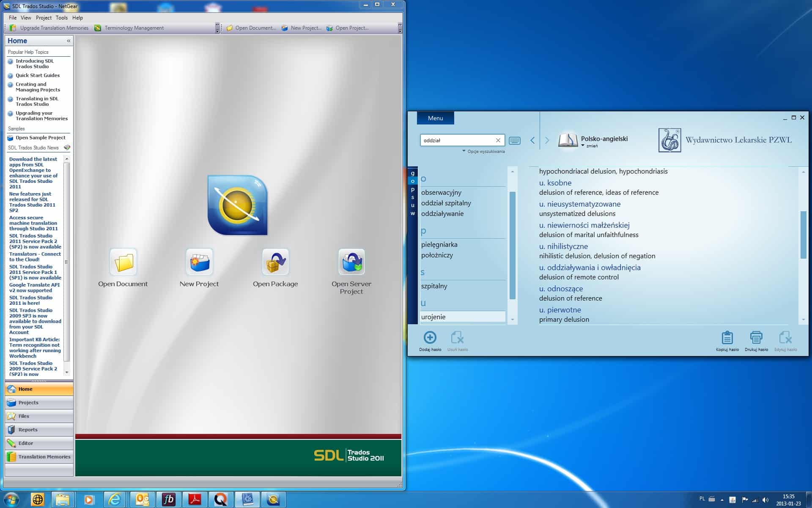Select 'oddziaływanie' in word list
The image size is (812, 508).
coord(442,213)
